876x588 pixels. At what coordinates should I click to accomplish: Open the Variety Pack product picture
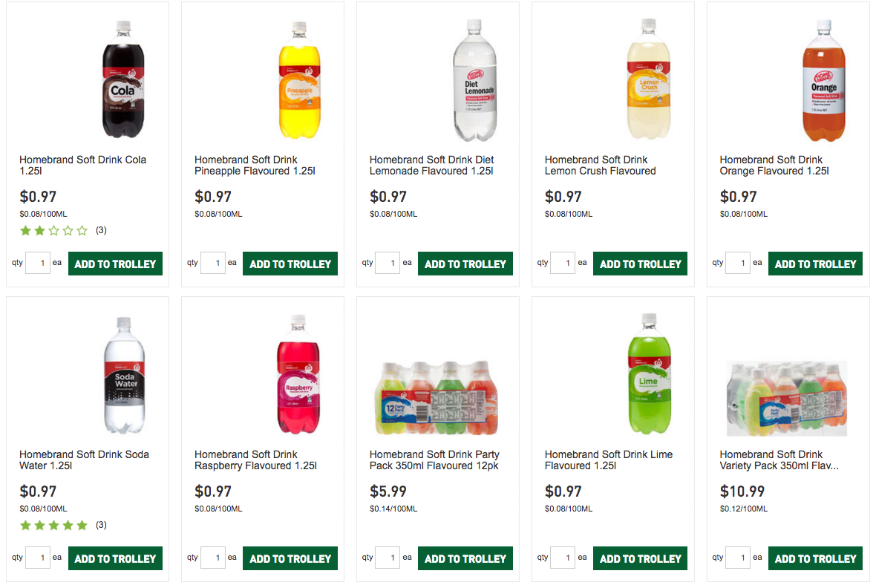(787, 399)
